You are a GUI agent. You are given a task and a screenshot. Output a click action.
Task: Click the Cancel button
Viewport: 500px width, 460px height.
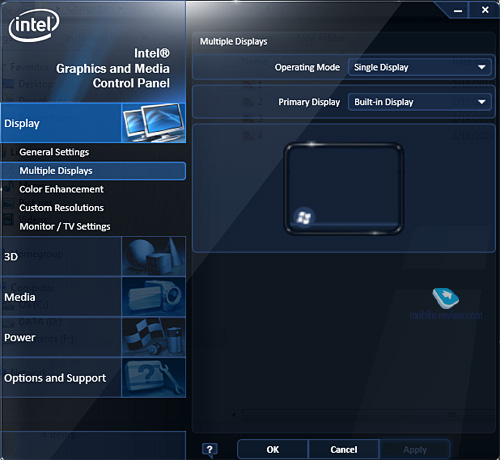(x=344, y=450)
